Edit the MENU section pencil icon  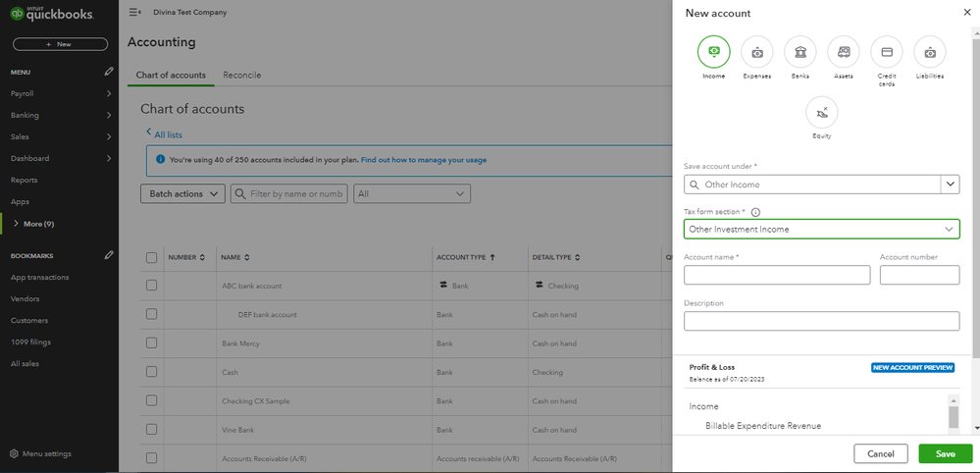pyautogui.click(x=109, y=72)
